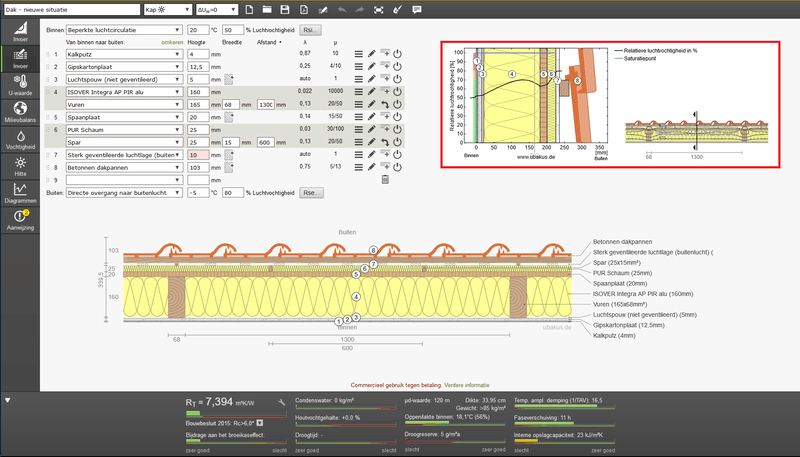The image size is (800, 457).
Task: Open the Kalkputz material dropdown
Action: 124,54
